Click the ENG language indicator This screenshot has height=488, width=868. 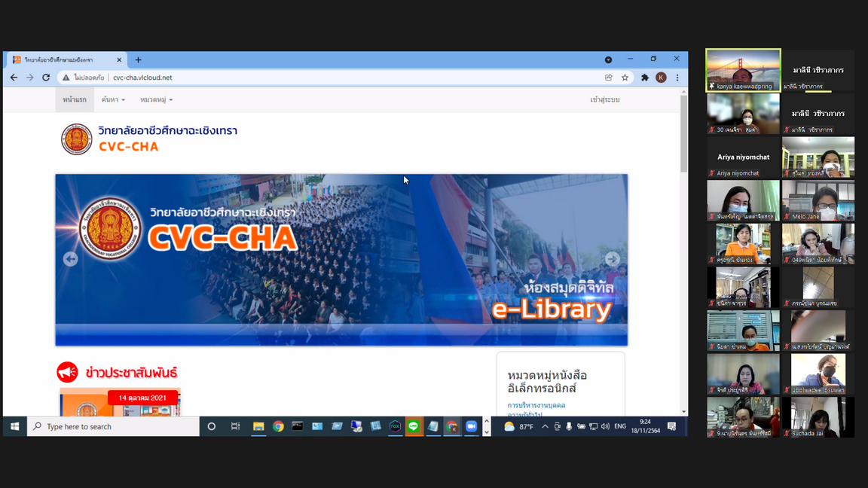pos(620,426)
